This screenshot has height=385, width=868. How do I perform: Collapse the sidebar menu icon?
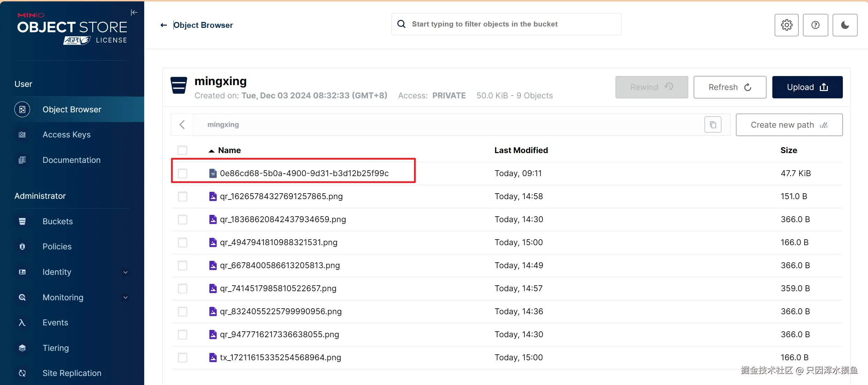pyautogui.click(x=134, y=13)
